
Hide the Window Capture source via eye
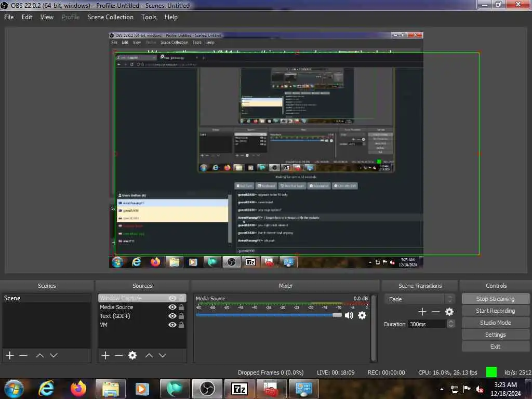(x=172, y=298)
